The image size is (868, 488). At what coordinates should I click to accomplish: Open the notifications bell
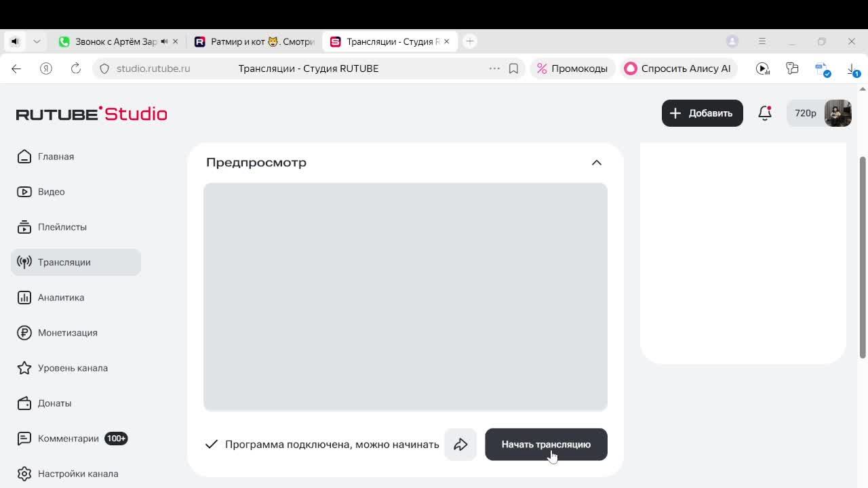tap(765, 113)
